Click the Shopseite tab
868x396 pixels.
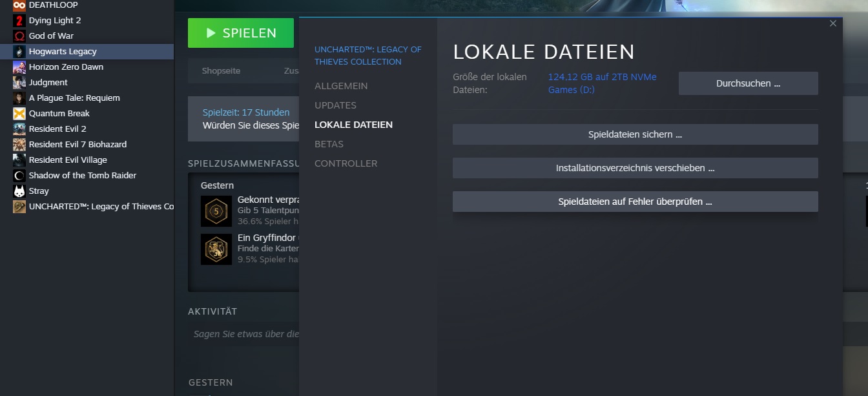click(221, 71)
